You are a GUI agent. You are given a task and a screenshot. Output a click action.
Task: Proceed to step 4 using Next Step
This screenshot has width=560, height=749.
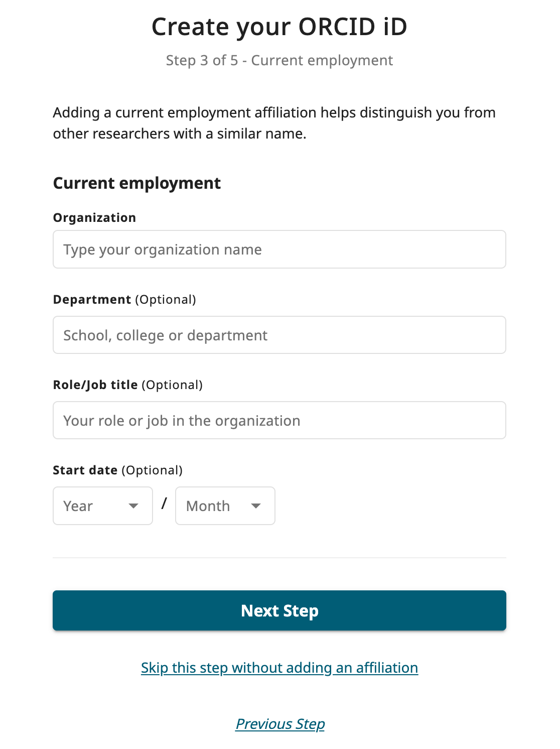pyautogui.click(x=279, y=610)
